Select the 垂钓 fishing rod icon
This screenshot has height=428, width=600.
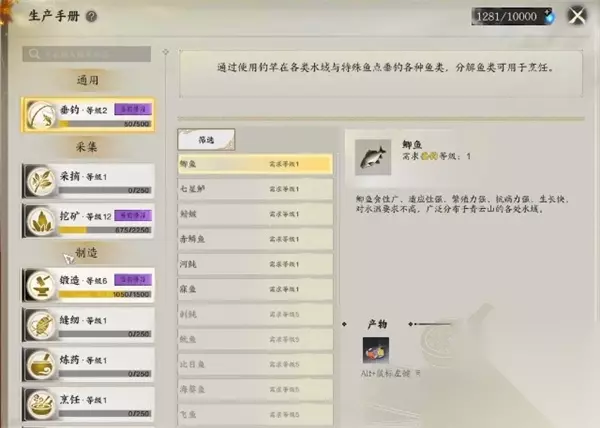(41, 114)
